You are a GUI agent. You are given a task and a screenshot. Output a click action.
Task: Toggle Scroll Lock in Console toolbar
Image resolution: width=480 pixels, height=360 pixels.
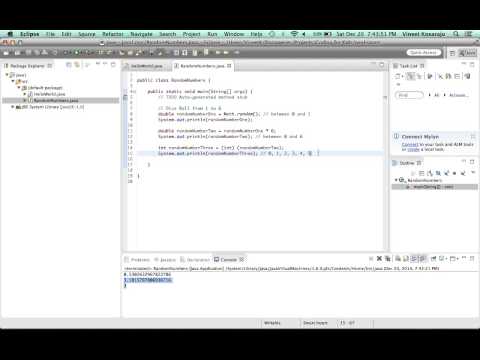[x=406, y=259]
